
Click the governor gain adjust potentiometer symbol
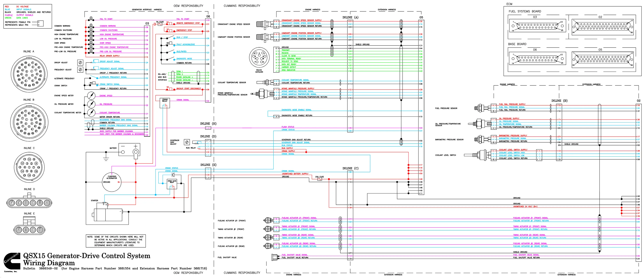pos(187,142)
